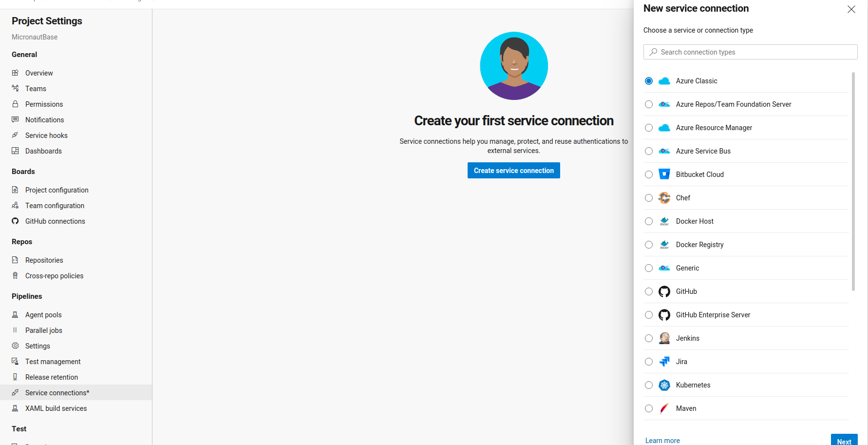Select the Kubernetes radio button

(649, 385)
